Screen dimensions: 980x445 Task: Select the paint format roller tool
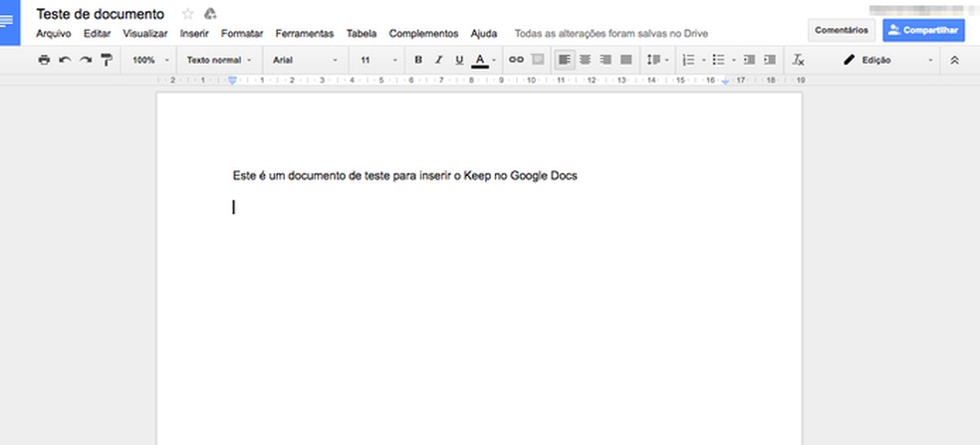pyautogui.click(x=107, y=60)
